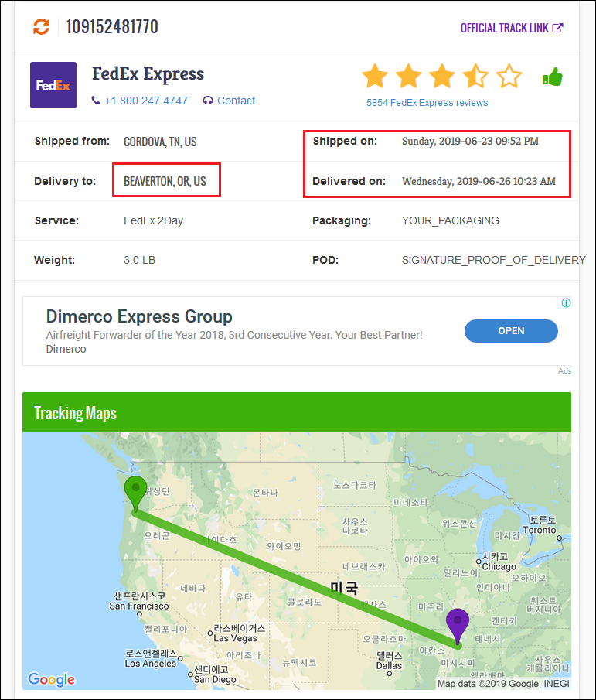Image resolution: width=596 pixels, height=700 pixels.
Task: Click the FedEx logo thumbnail
Action: tap(53, 85)
